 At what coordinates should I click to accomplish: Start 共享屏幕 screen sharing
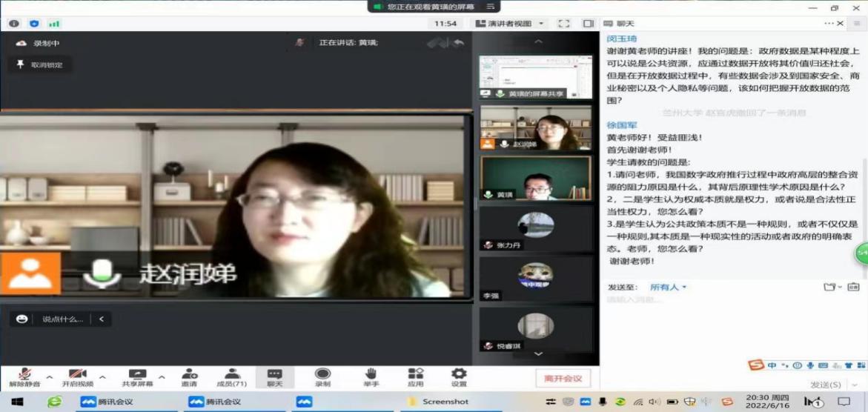(x=137, y=374)
